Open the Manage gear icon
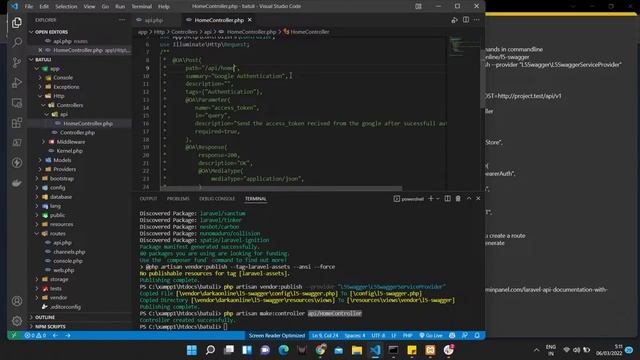640x360 pixels. (17, 321)
